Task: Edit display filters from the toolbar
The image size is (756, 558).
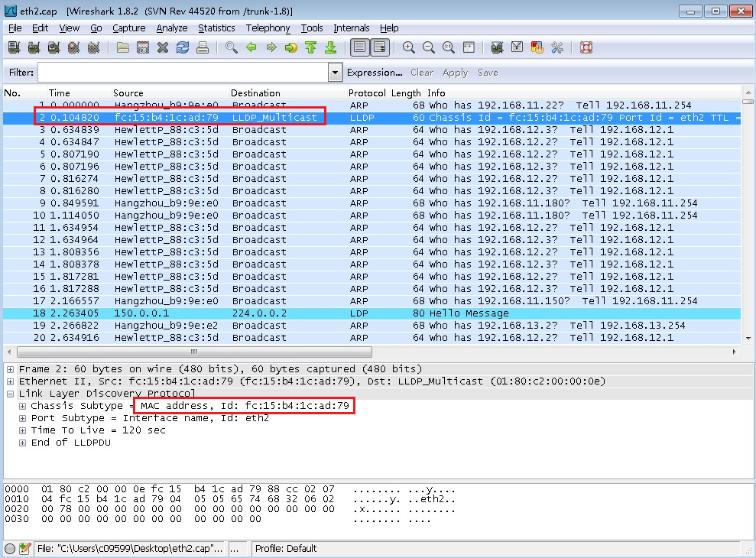Action: point(517,47)
